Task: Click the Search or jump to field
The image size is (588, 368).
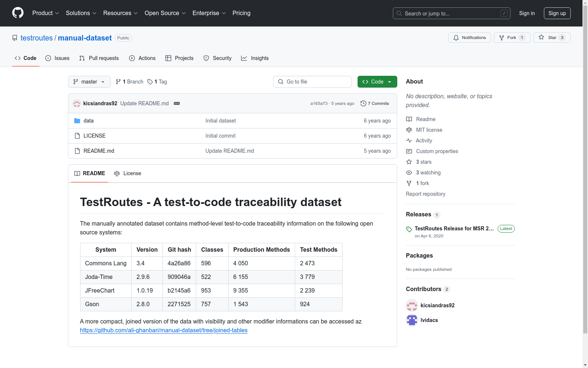Action: pos(452,13)
